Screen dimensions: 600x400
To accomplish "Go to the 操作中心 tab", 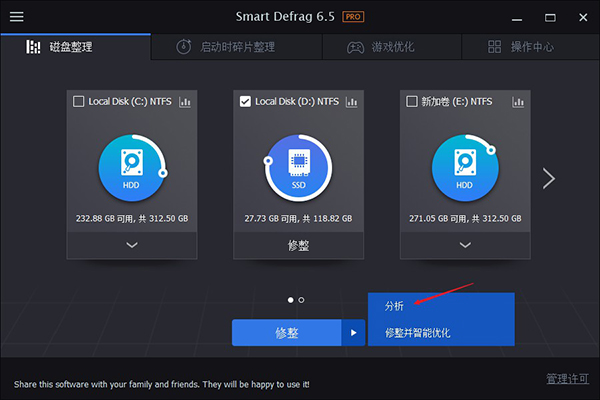I will pyautogui.click(x=530, y=47).
